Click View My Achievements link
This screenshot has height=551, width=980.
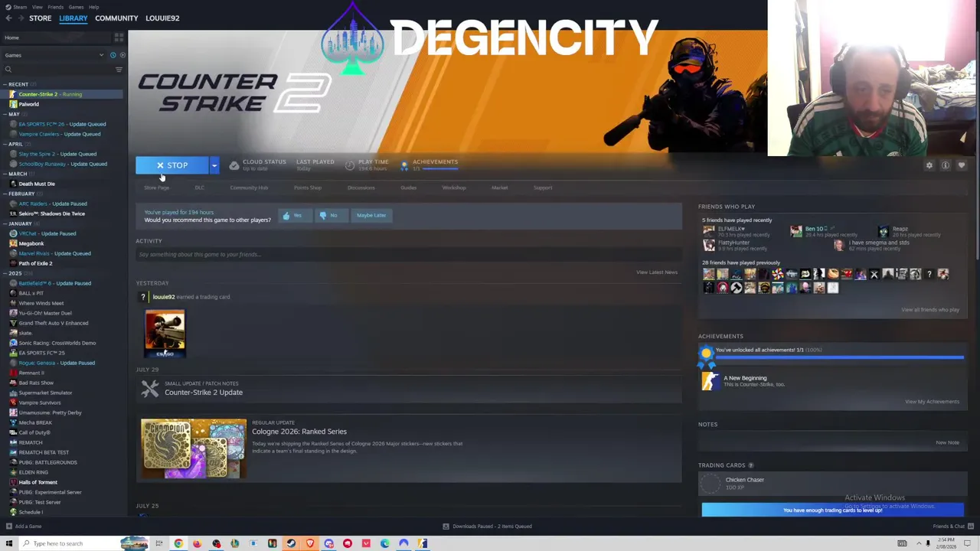pyautogui.click(x=932, y=402)
